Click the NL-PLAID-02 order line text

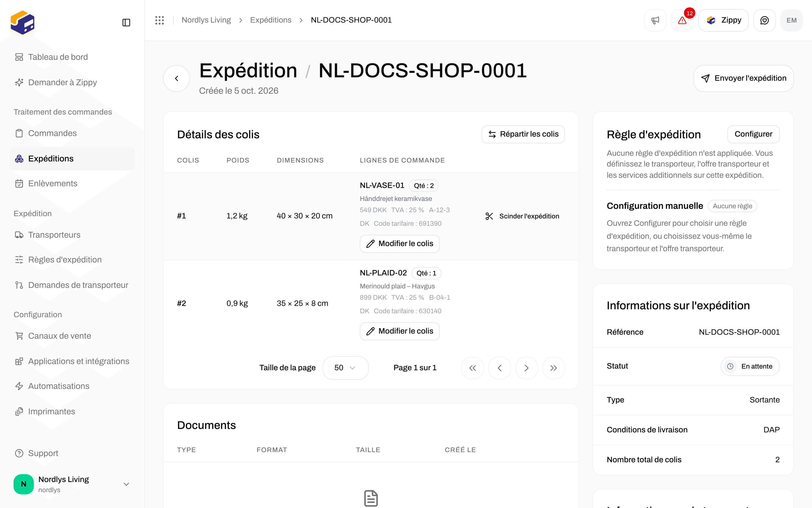click(383, 273)
